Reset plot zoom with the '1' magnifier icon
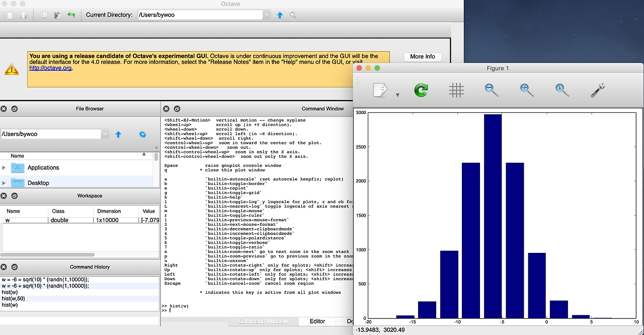The height and width of the screenshot is (335, 644). [x=560, y=90]
